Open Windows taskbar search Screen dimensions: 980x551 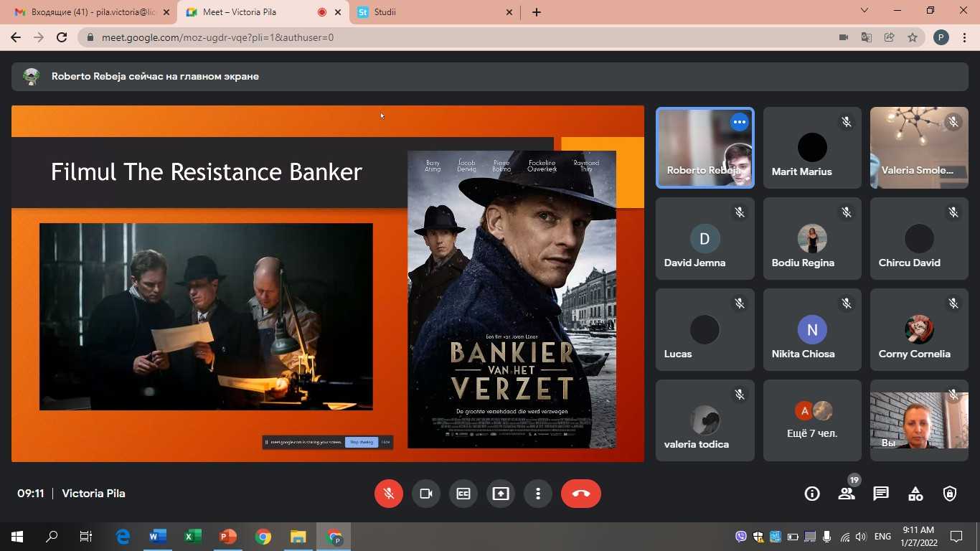pos(52,537)
